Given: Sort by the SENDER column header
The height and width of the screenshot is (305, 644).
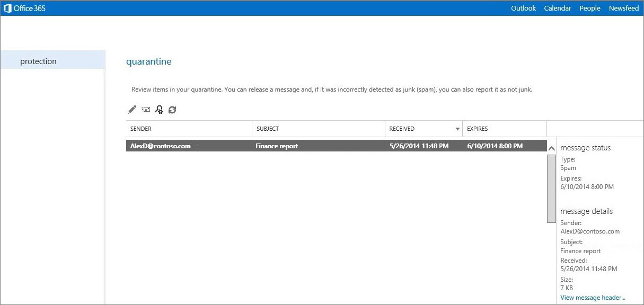Looking at the screenshot, I should (x=141, y=129).
